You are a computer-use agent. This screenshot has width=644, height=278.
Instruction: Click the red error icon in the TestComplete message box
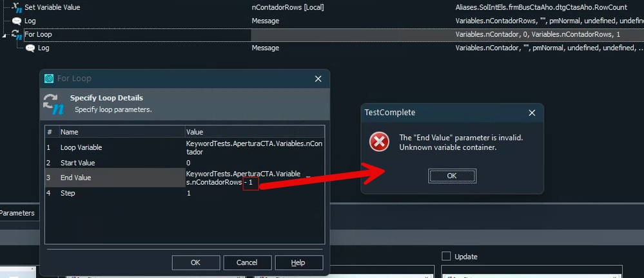pyautogui.click(x=379, y=142)
